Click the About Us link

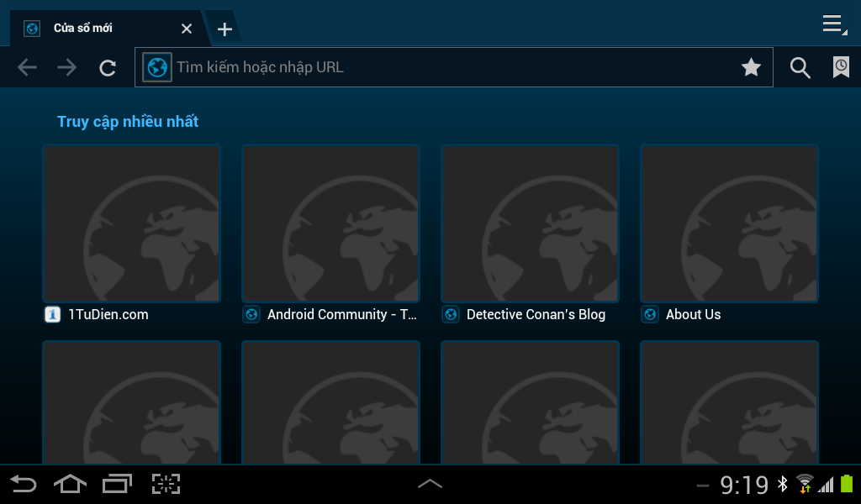693,314
